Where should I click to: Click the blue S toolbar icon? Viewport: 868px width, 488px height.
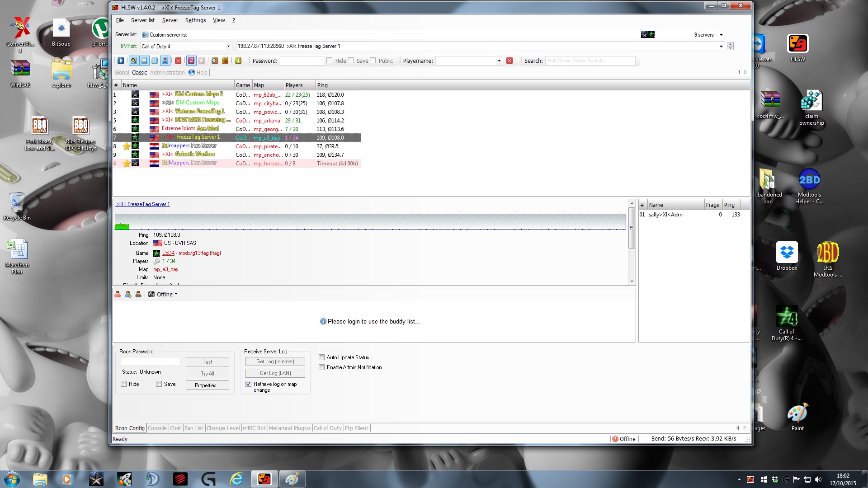(x=155, y=61)
